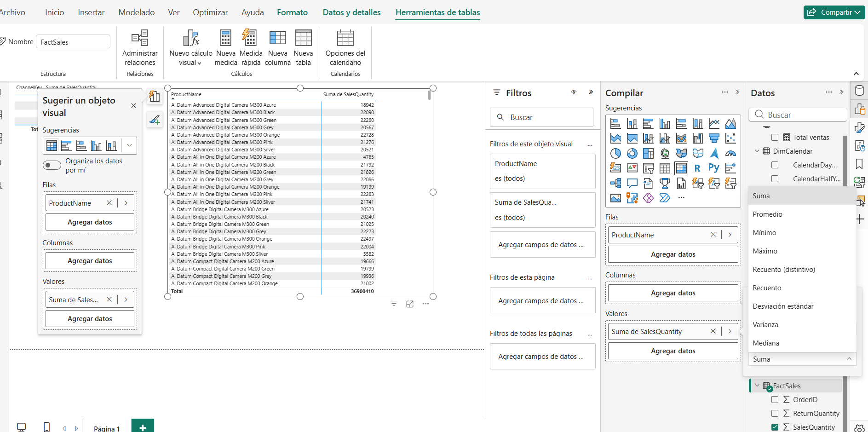Collapse the Suma aggregation dropdown

(849, 359)
